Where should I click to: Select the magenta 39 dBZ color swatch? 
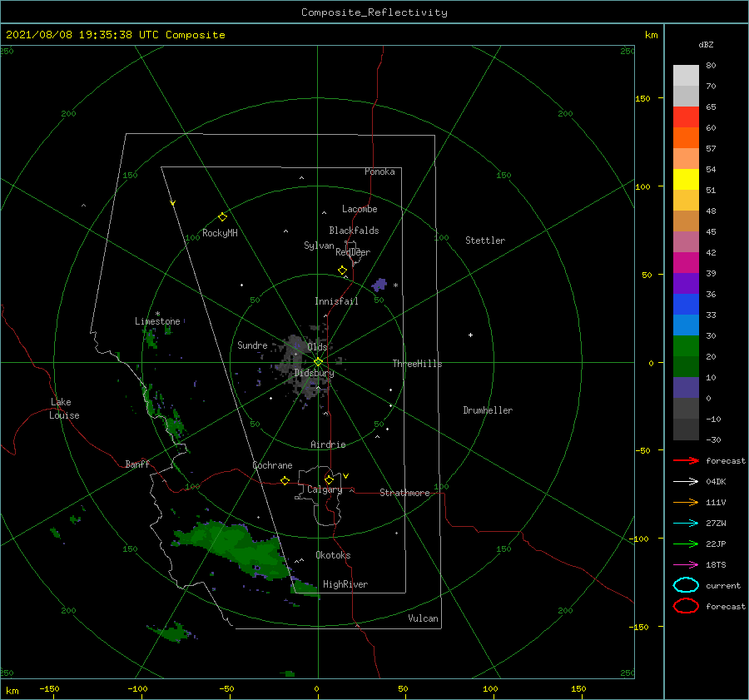click(x=686, y=263)
